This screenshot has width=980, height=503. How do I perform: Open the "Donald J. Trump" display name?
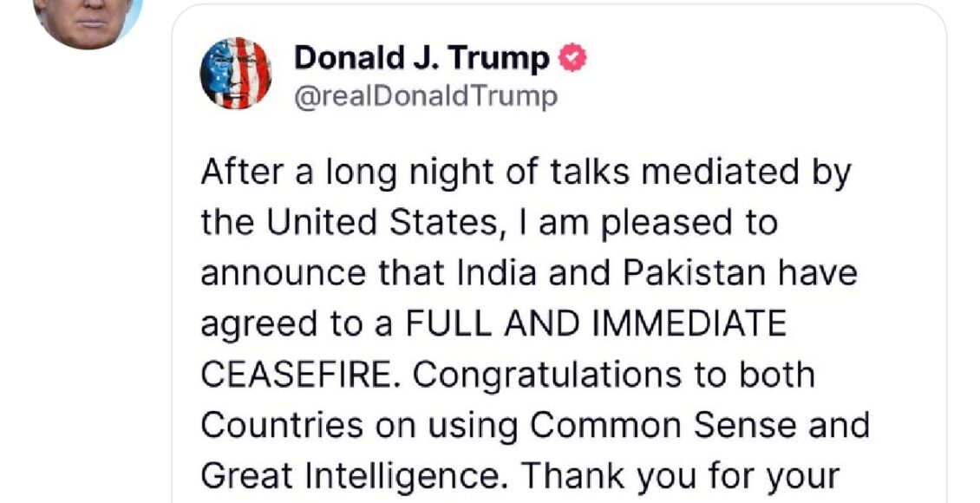(421, 59)
